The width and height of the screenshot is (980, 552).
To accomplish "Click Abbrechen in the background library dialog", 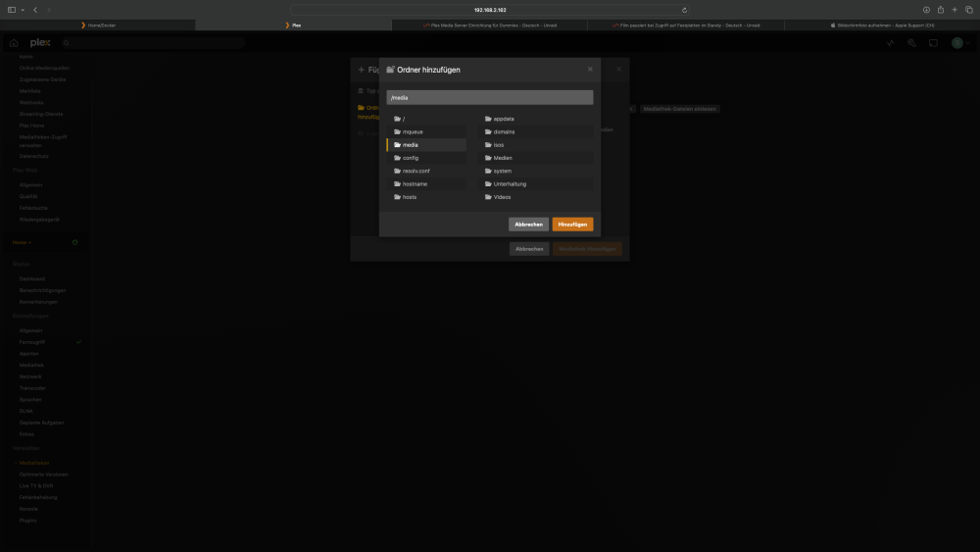I will click(529, 249).
